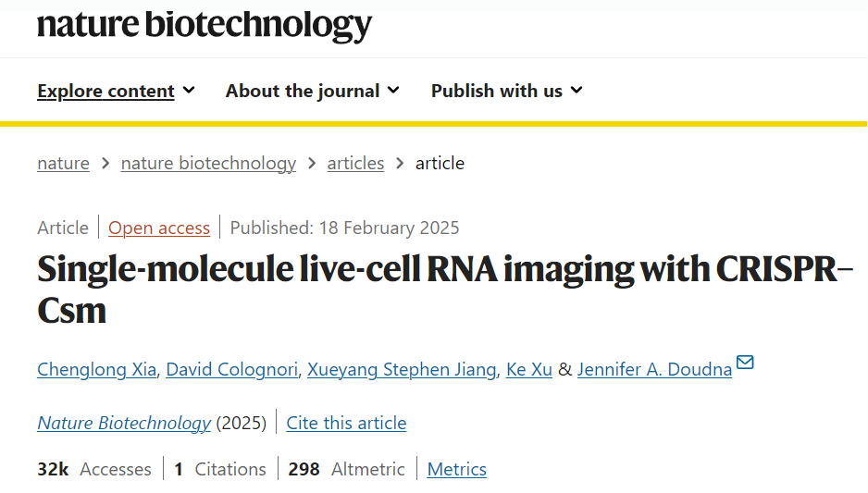The height and width of the screenshot is (493, 868).
Task: Click the nature biotechnology journal logo
Action: coord(205,25)
